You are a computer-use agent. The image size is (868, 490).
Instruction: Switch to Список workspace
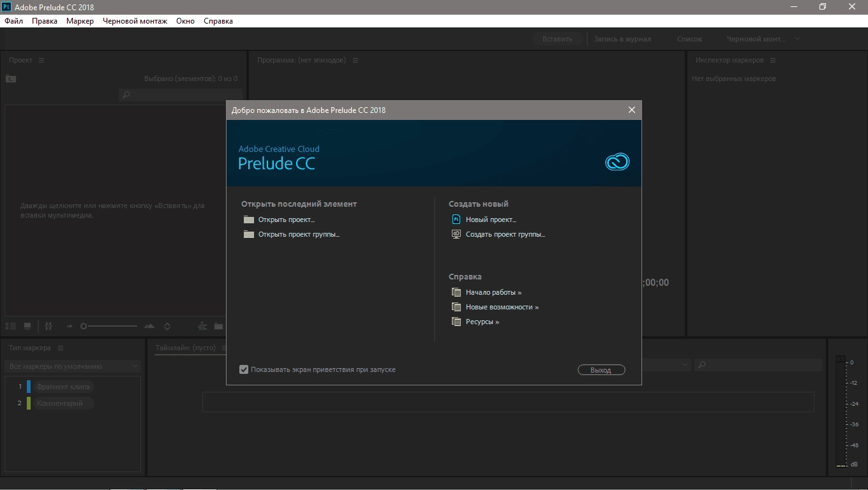[689, 39]
